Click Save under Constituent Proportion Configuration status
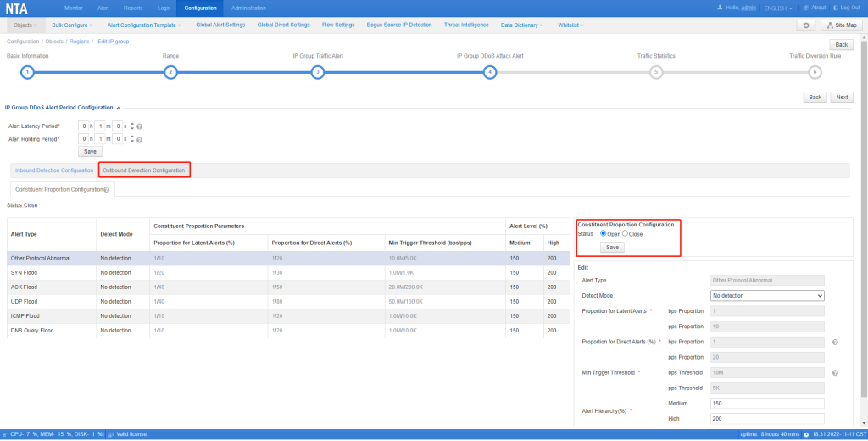Viewport: 868px width, 441px height. (612, 248)
